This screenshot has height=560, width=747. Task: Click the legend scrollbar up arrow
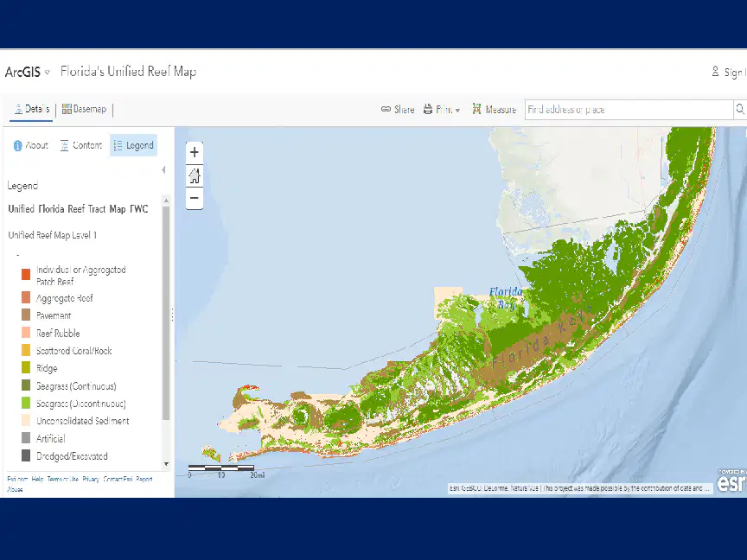pos(166,200)
